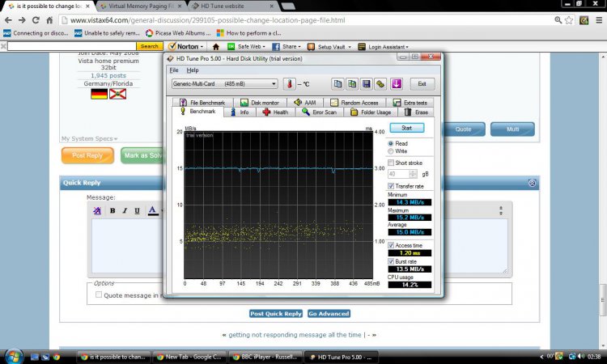Screen dimensions: 607x364
Task: Uncheck the Burst rate checkbox
Action: click(x=391, y=261)
